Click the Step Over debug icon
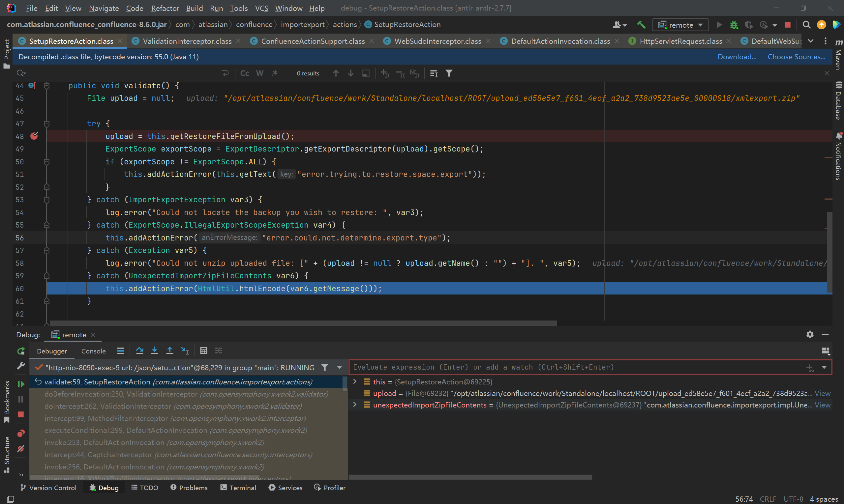Viewport: 844px width, 504px height. [x=139, y=350]
